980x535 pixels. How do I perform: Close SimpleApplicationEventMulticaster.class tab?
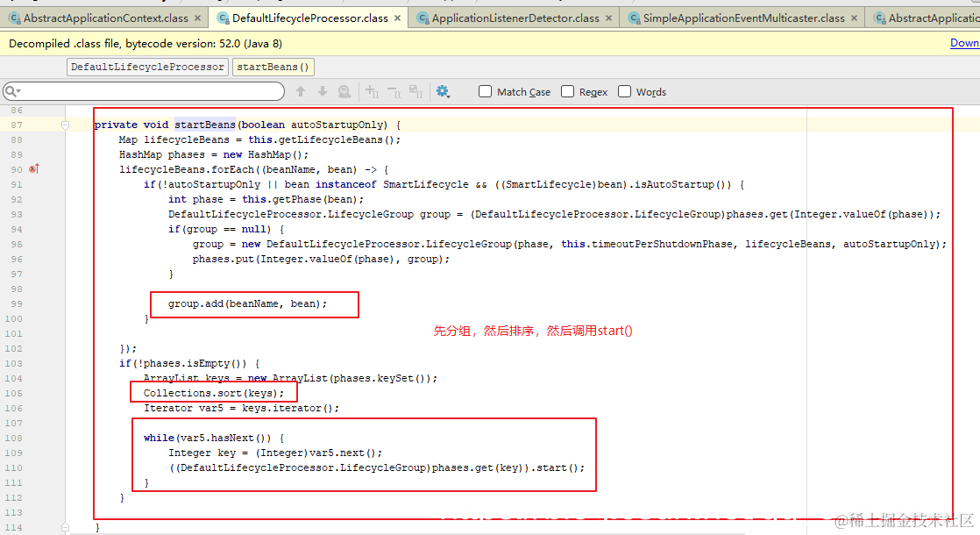[855, 18]
